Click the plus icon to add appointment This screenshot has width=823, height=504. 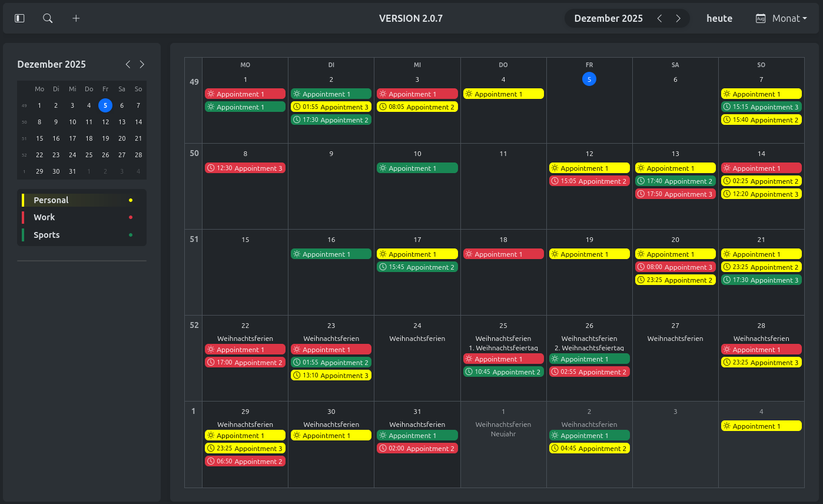point(76,18)
